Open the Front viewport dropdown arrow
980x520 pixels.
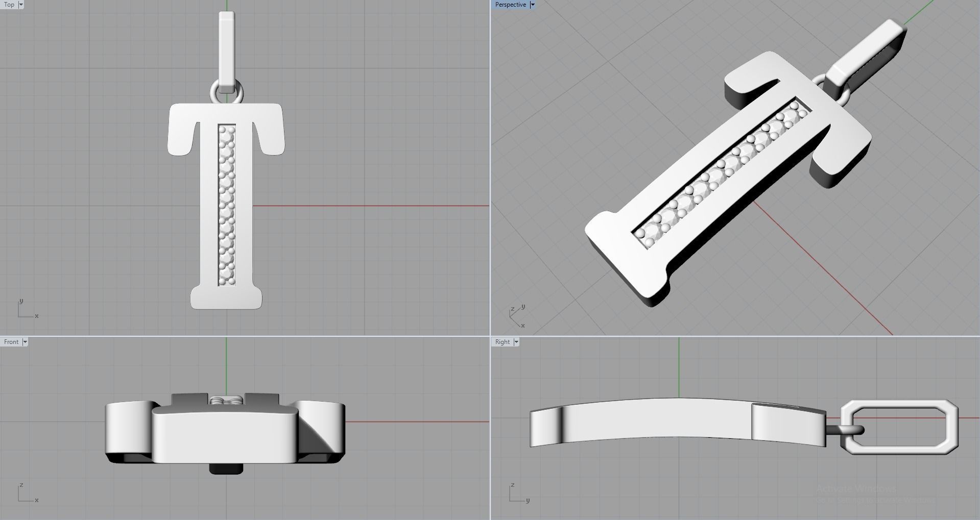tap(25, 342)
